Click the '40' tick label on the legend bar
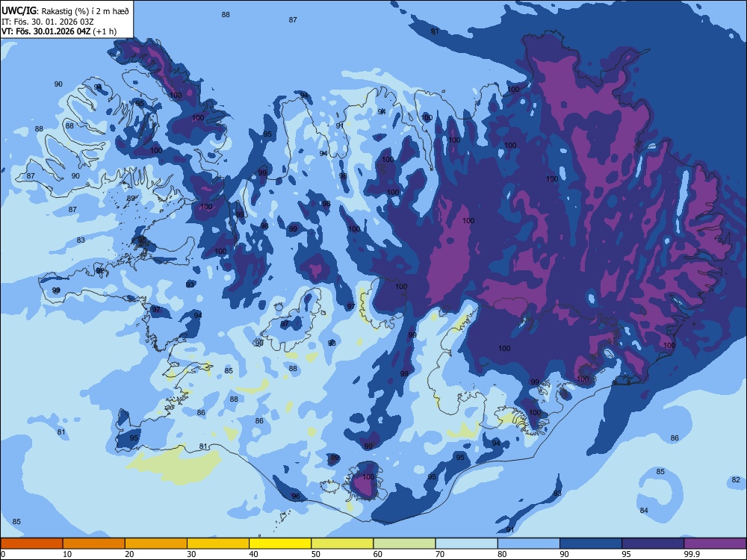The image size is (747, 560). 253,554
